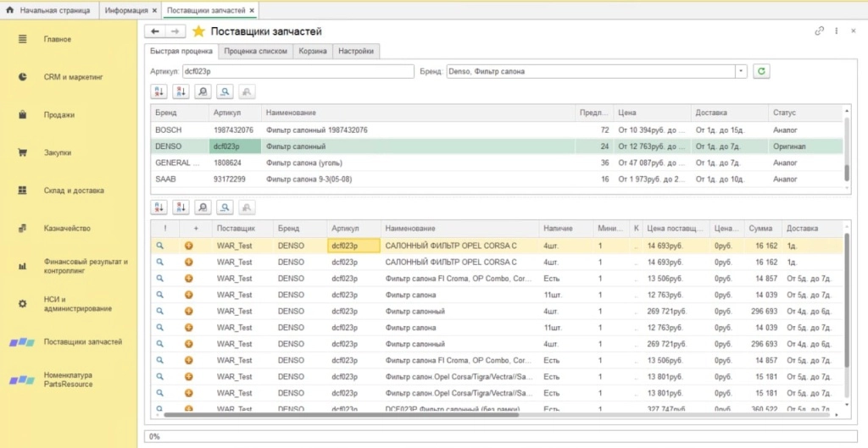Click the green refresh button beside Бренд field
The height and width of the screenshot is (448, 868).
[762, 71]
